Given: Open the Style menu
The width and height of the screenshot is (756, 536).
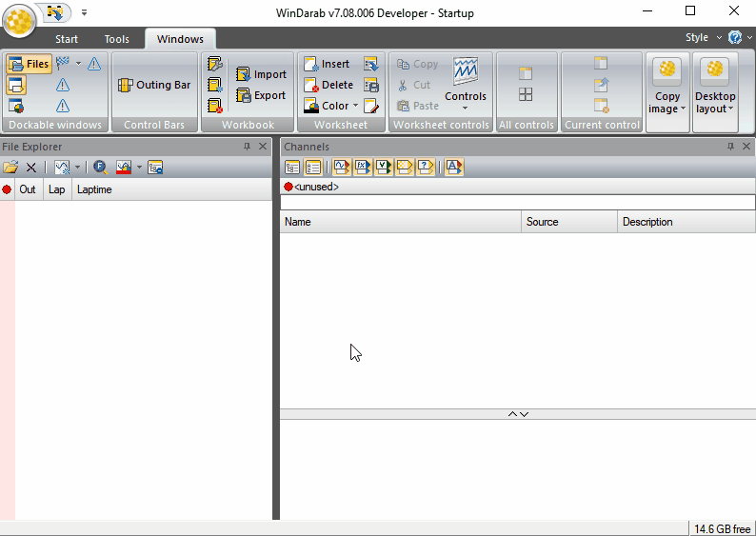Looking at the screenshot, I should [704, 37].
